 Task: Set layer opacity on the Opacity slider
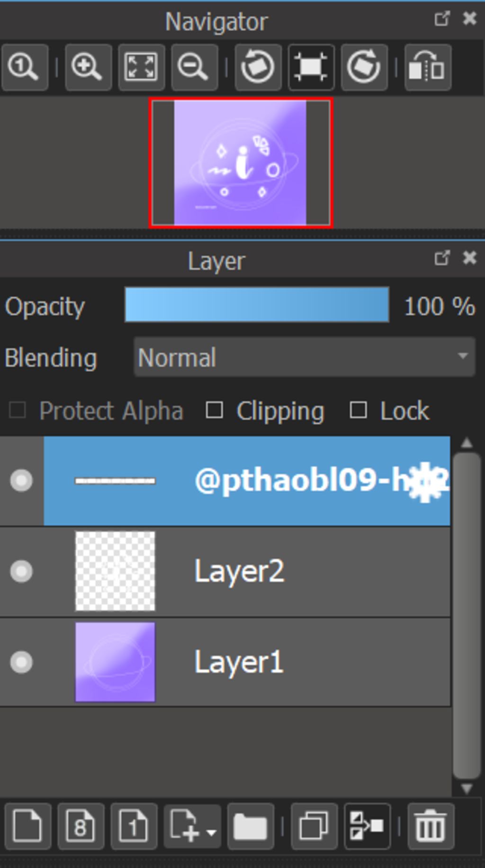[257, 305]
